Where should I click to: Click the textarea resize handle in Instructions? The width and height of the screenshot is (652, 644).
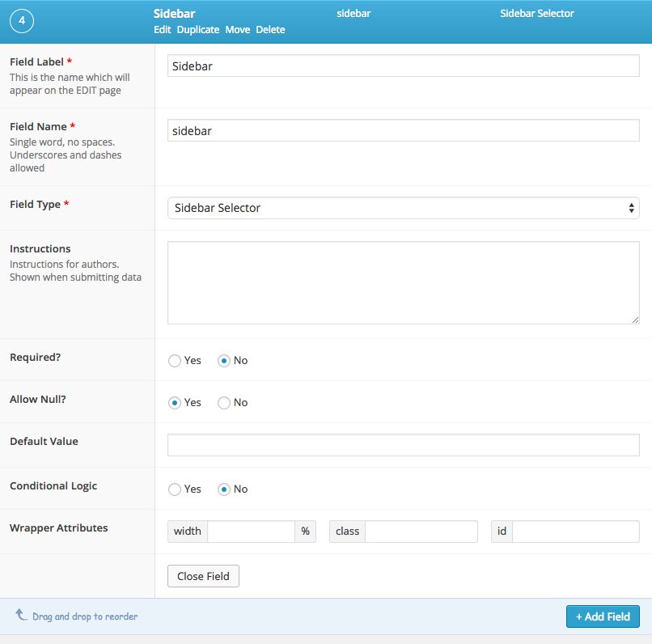[635, 320]
